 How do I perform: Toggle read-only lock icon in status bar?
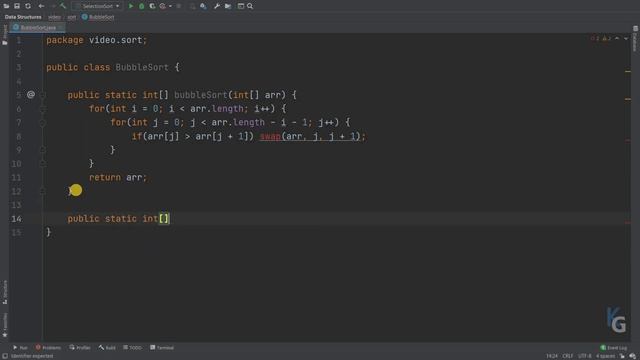[622, 356]
